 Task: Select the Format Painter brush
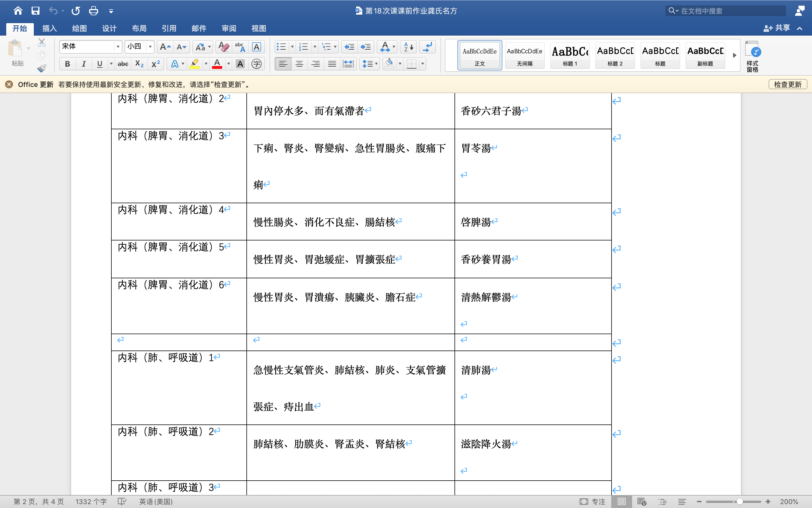[42, 68]
